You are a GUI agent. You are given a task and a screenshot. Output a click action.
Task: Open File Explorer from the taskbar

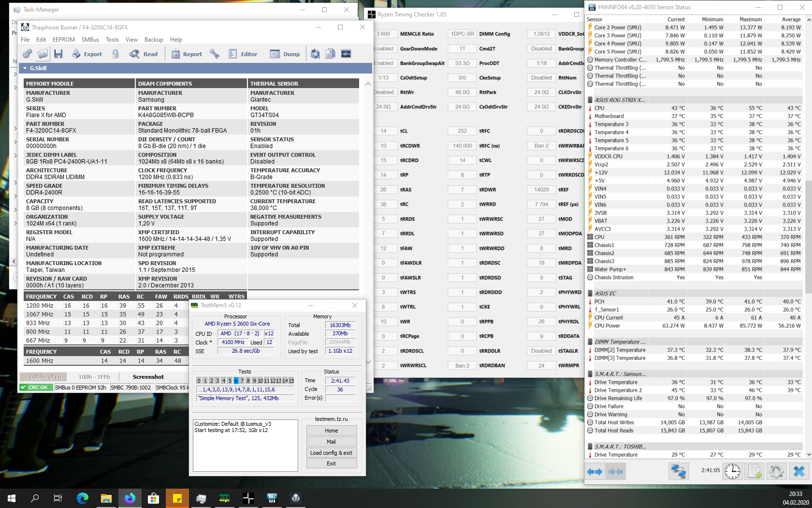[106, 498]
